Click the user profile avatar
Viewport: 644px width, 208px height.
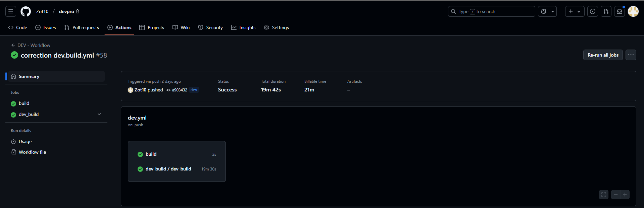coord(633,11)
